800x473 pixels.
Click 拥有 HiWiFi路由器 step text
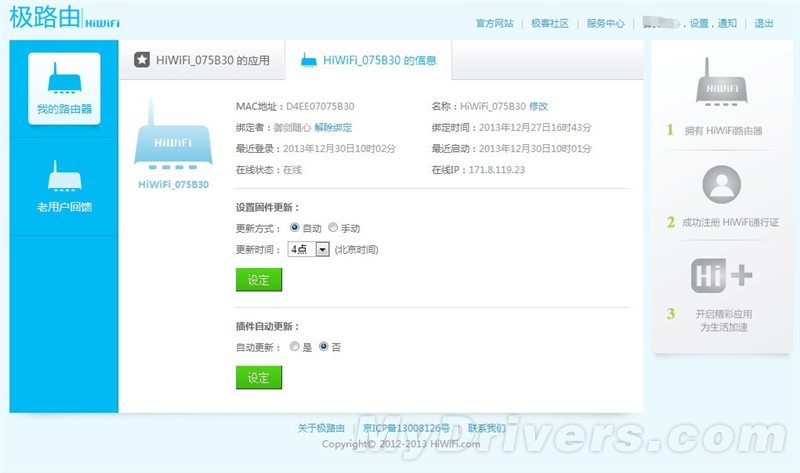tap(723, 131)
